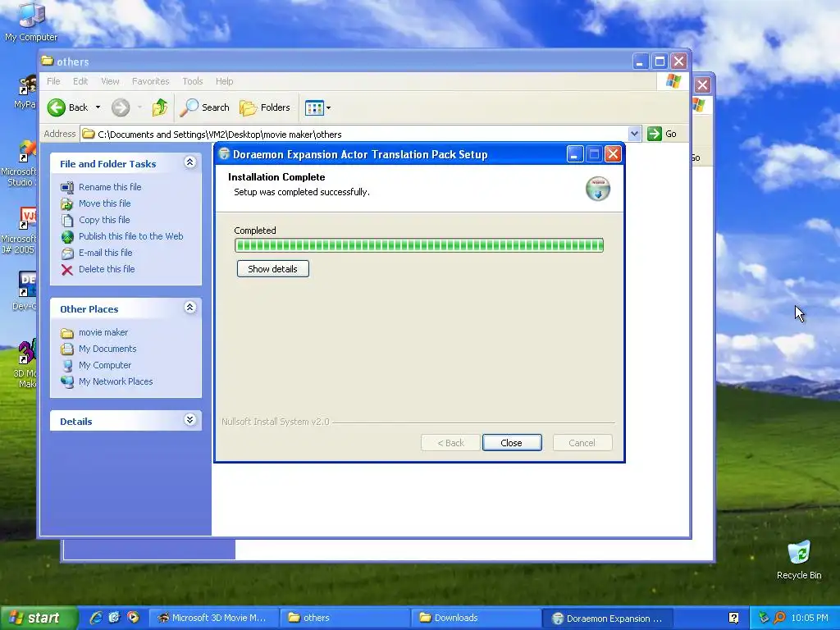840x630 pixels.
Task: Select the Microsoft Studio desktop shortcut
Action: tap(19, 163)
